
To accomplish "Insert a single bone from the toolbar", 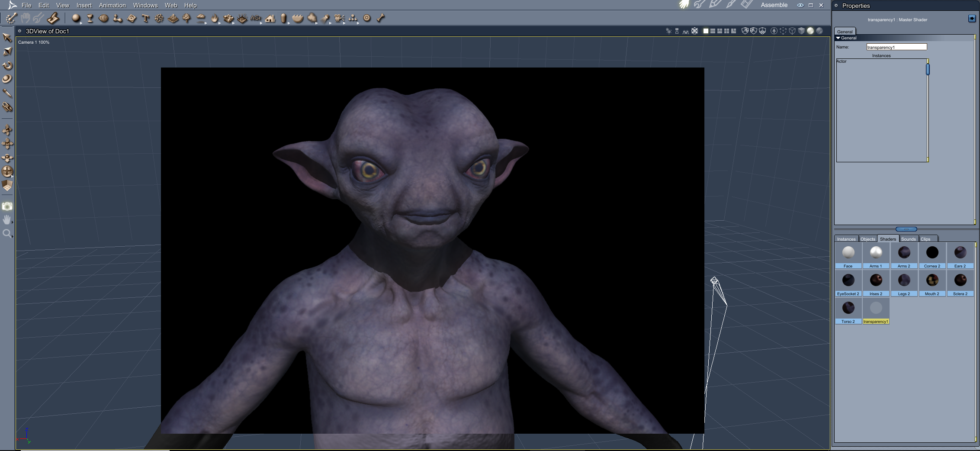I will click(x=381, y=18).
